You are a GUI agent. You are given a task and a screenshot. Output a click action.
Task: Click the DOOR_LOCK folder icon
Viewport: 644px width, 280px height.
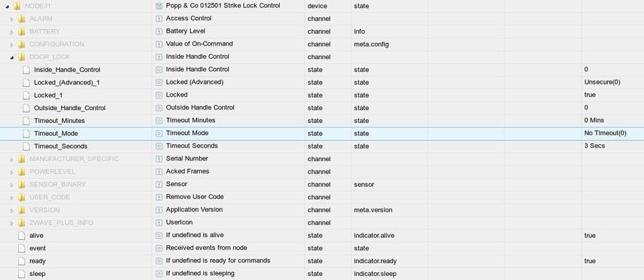pos(21,57)
